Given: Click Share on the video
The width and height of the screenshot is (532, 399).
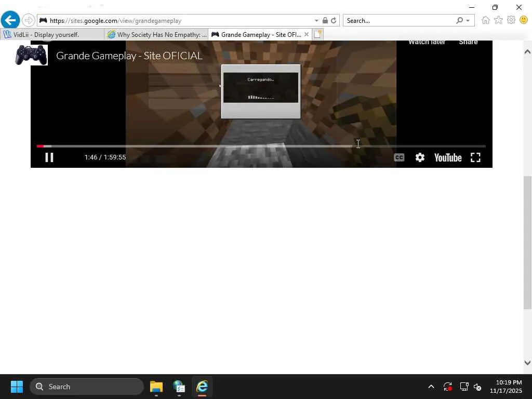Looking at the screenshot, I should coord(468,42).
